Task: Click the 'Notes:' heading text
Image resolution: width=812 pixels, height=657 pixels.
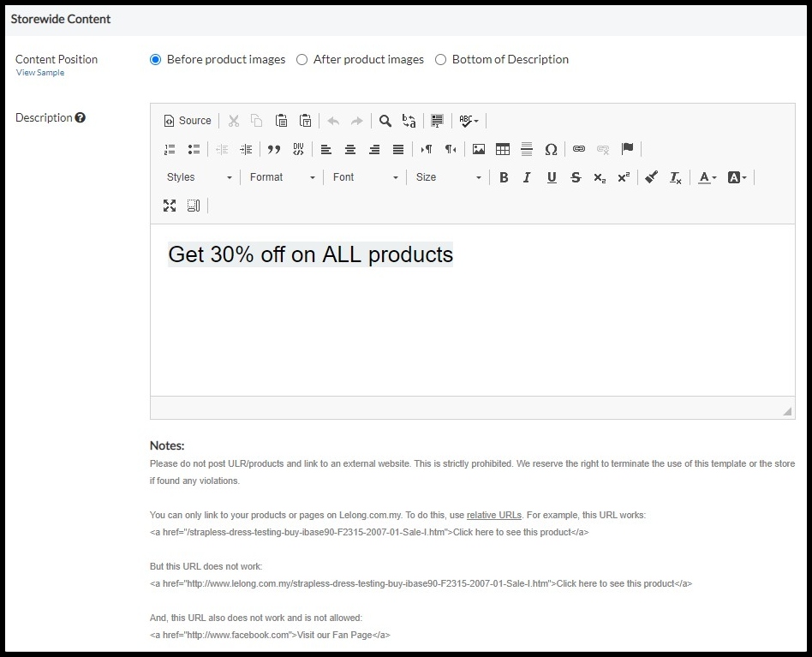Action: 167,445
